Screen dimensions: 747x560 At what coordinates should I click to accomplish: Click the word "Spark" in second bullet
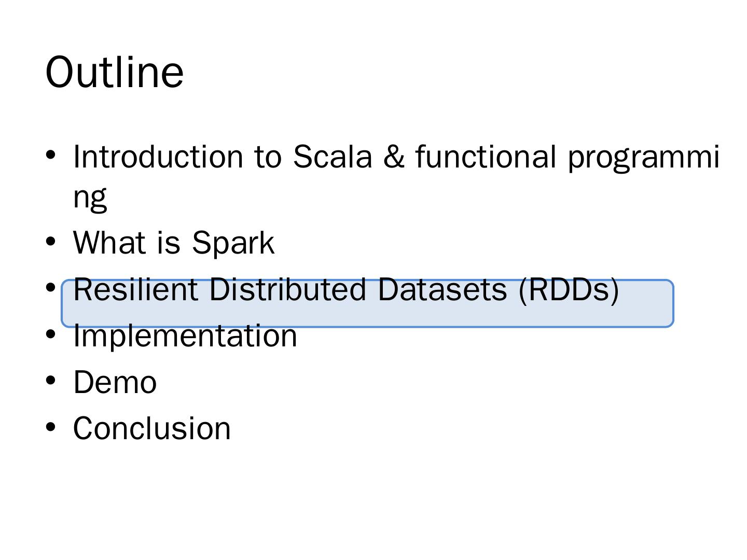coord(233,242)
